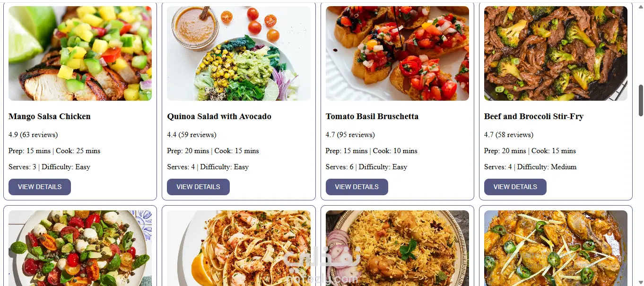
Task: View details for Mango Salsa Chicken
Action: [40, 187]
